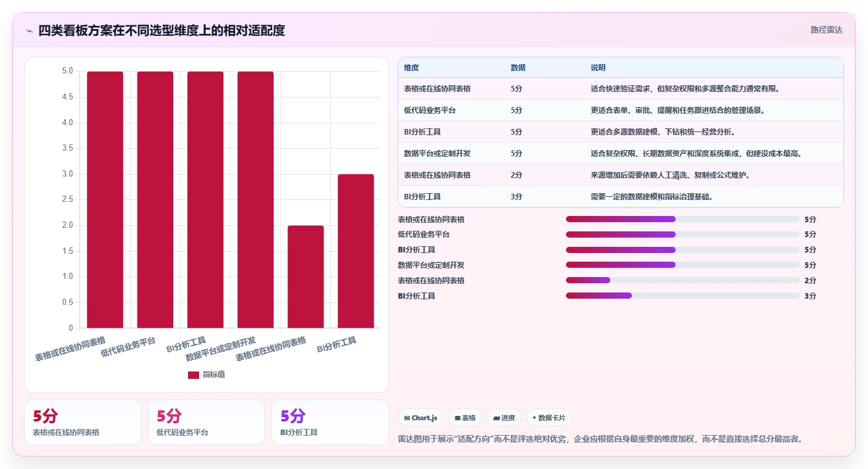Click the 进度 chip
The width and height of the screenshot is (868, 469).
click(504, 418)
